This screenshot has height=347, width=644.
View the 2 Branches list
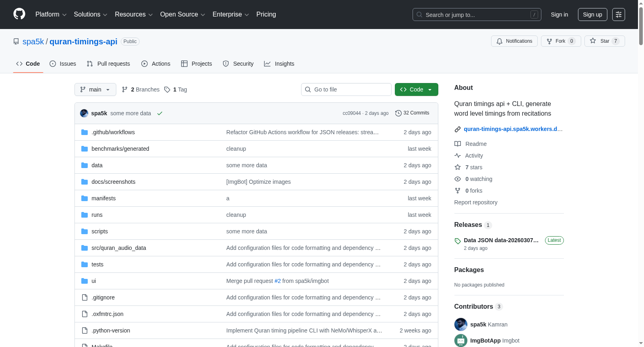[141, 89]
